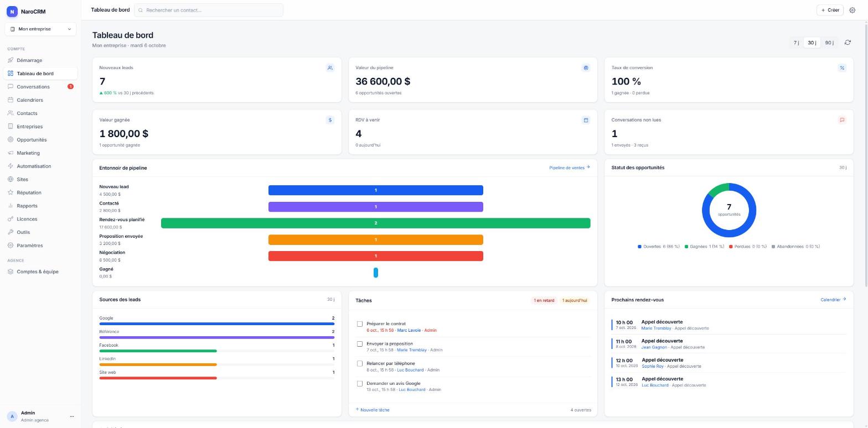Open the settings gear icon in top bar
This screenshot has width=868, height=428.
[852, 10]
